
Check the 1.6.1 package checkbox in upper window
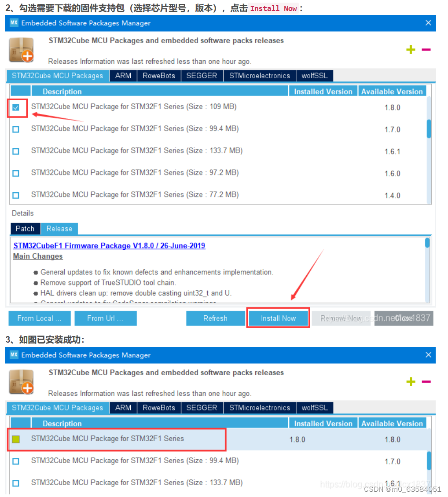pyautogui.click(x=16, y=151)
